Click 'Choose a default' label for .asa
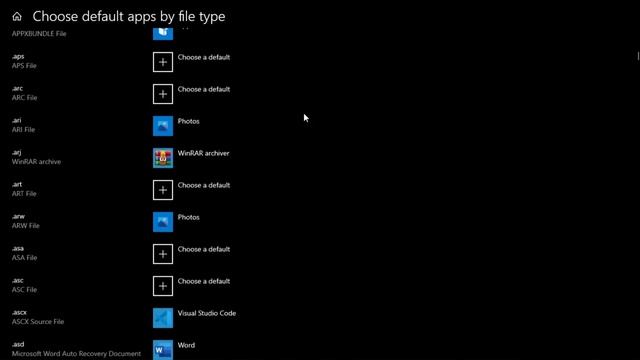Screen dimensions: 640x360 pos(204,249)
